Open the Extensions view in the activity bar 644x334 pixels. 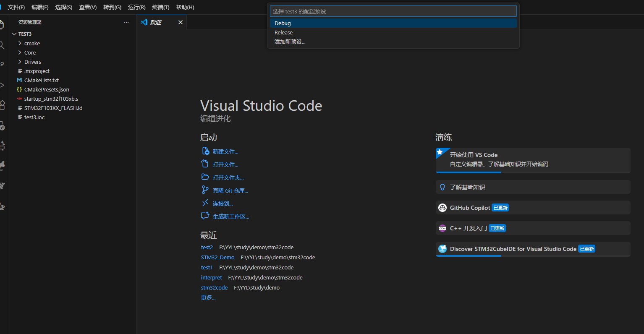pyautogui.click(x=2, y=105)
